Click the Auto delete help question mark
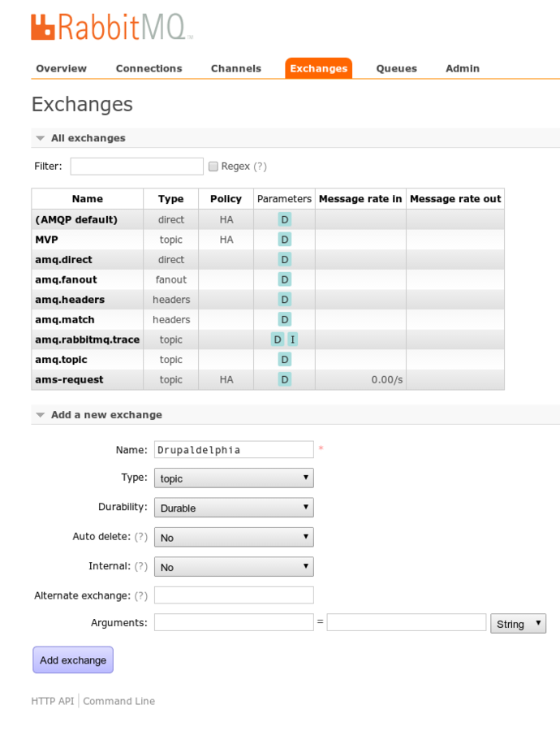This screenshot has height=731, width=560. 140,537
